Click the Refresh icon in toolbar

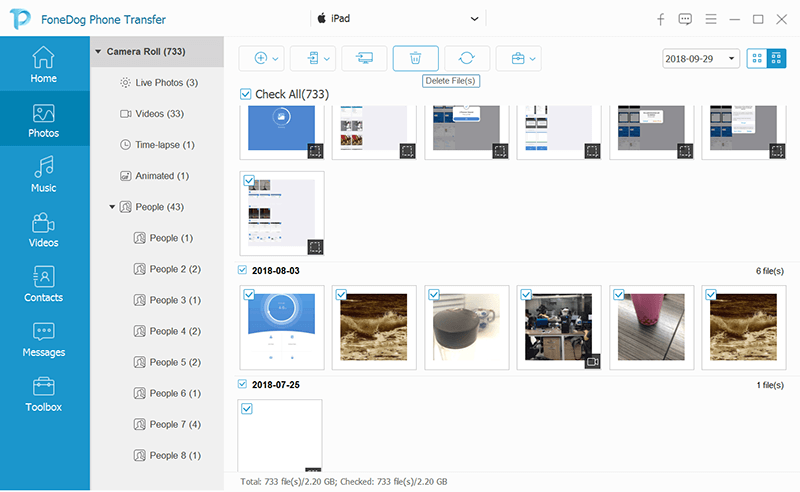466,58
